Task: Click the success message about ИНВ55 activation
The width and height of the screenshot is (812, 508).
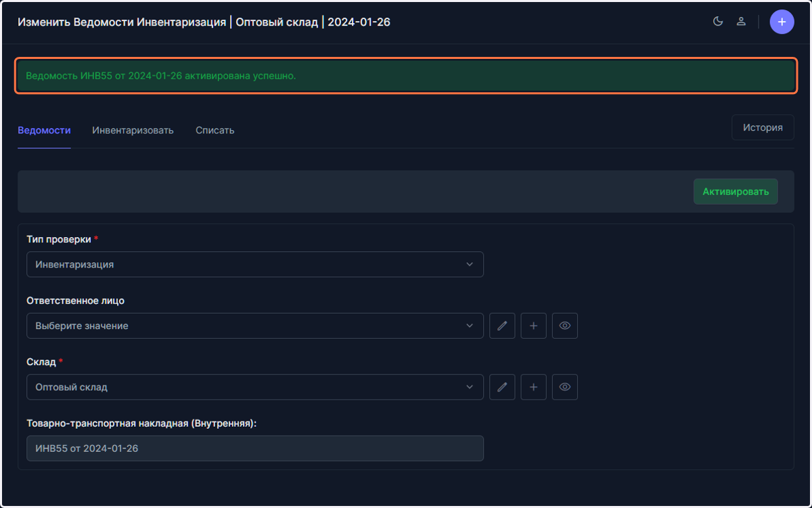Action: point(405,76)
